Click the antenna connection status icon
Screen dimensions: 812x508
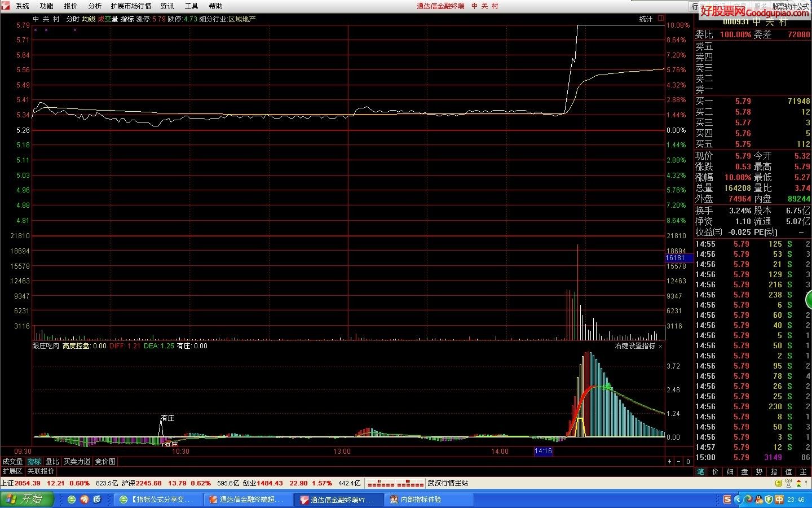click(x=789, y=484)
